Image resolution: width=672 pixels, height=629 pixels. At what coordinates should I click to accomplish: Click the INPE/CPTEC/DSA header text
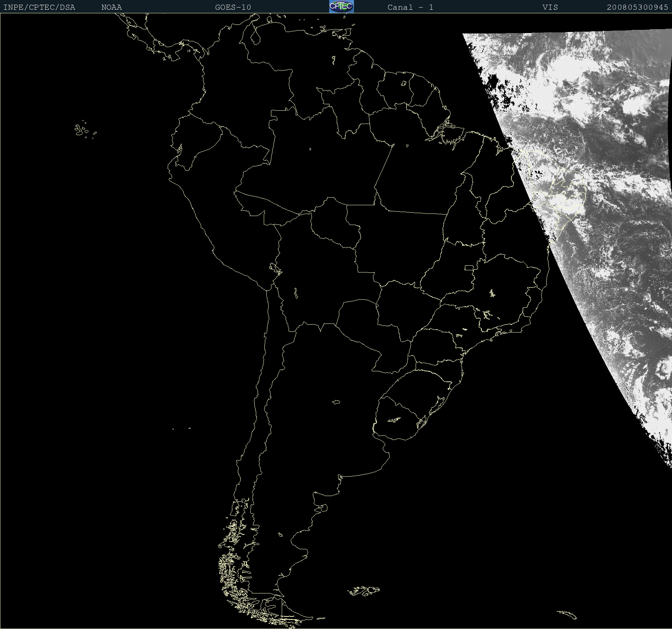39,7
